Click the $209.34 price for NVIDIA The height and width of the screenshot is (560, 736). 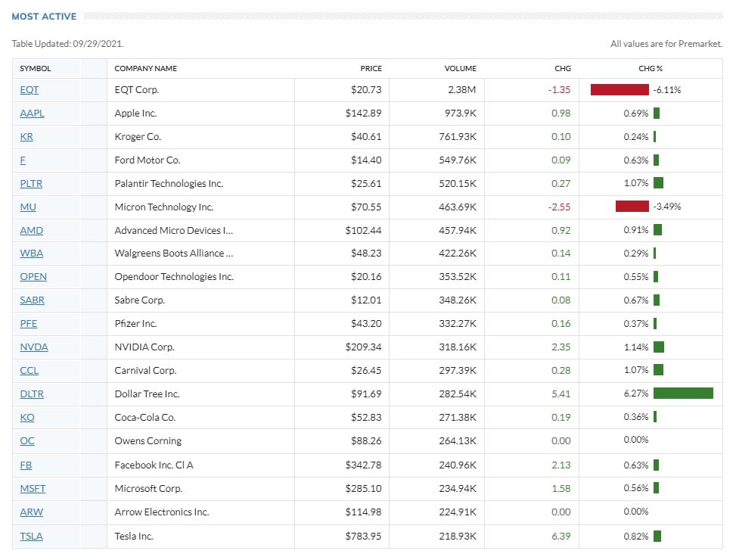tap(363, 347)
